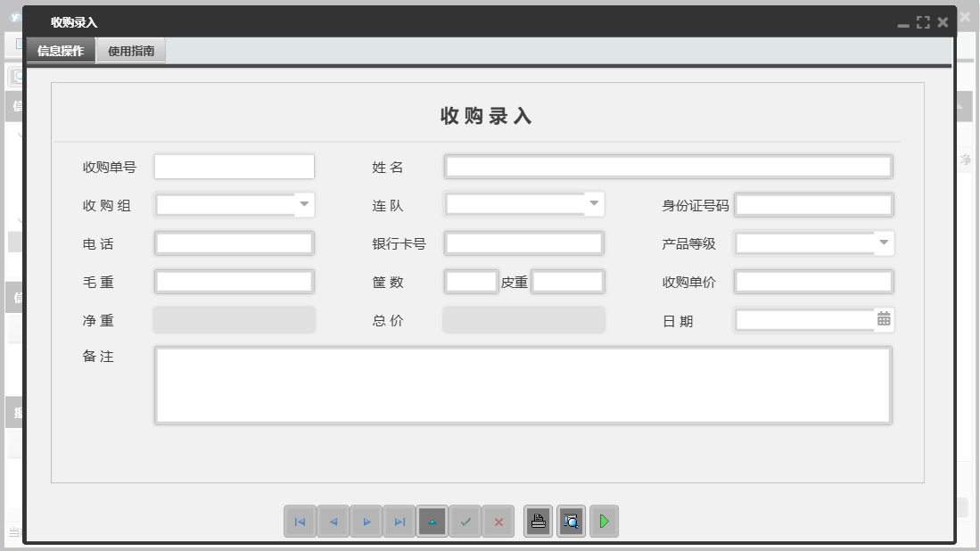Expand the 连队 dropdown
This screenshot has height=551, width=980.
pos(594,204)
